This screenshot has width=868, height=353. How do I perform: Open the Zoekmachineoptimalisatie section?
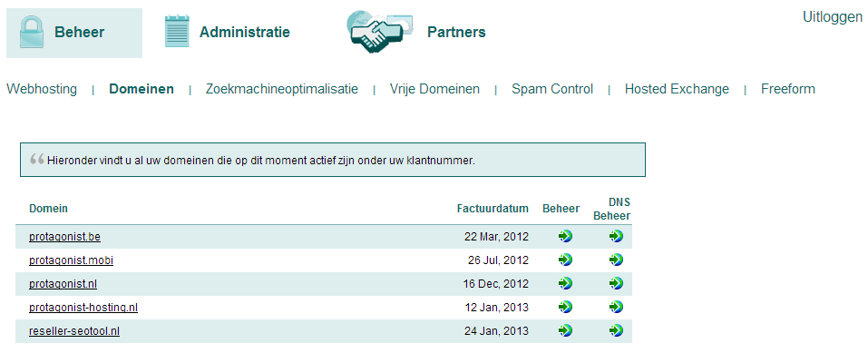(282, 89)
